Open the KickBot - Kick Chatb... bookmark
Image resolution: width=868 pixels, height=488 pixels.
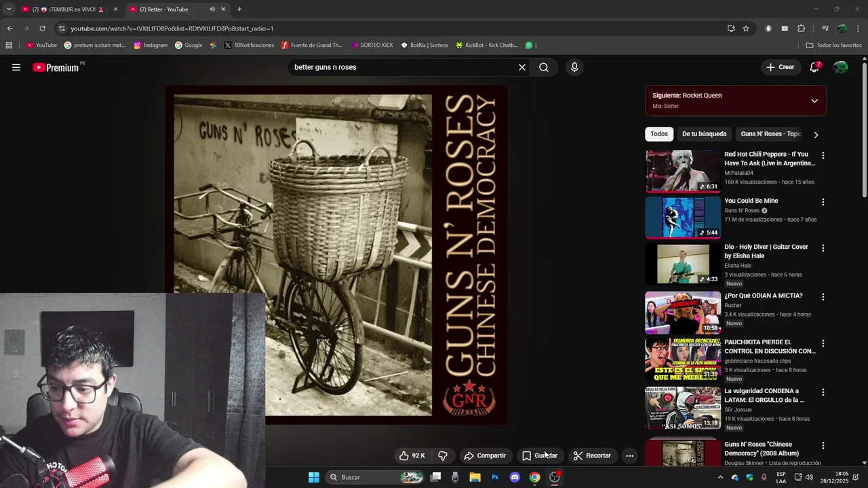(487, 45)
